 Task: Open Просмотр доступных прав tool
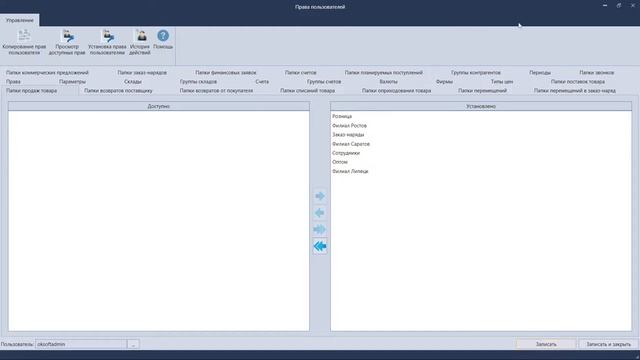click(67, 42)
